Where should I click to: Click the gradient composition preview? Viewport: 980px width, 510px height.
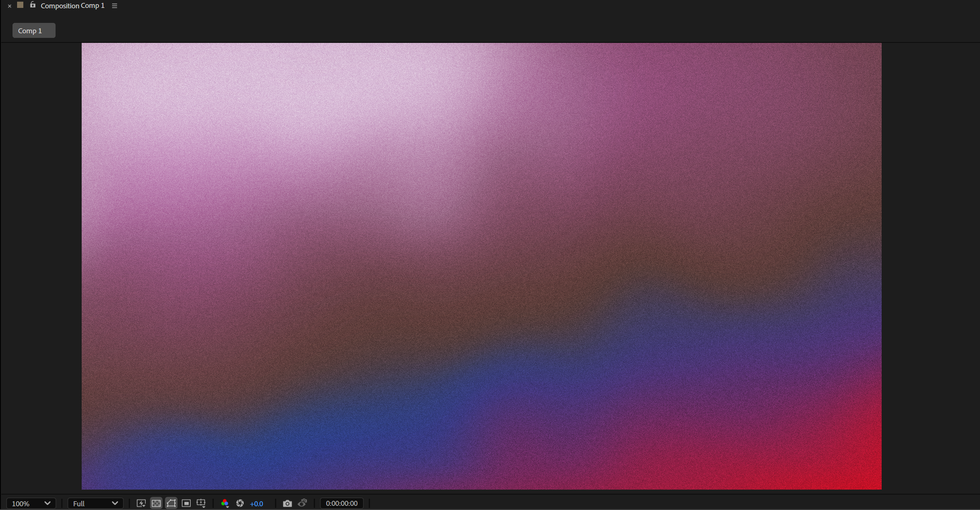481,266
